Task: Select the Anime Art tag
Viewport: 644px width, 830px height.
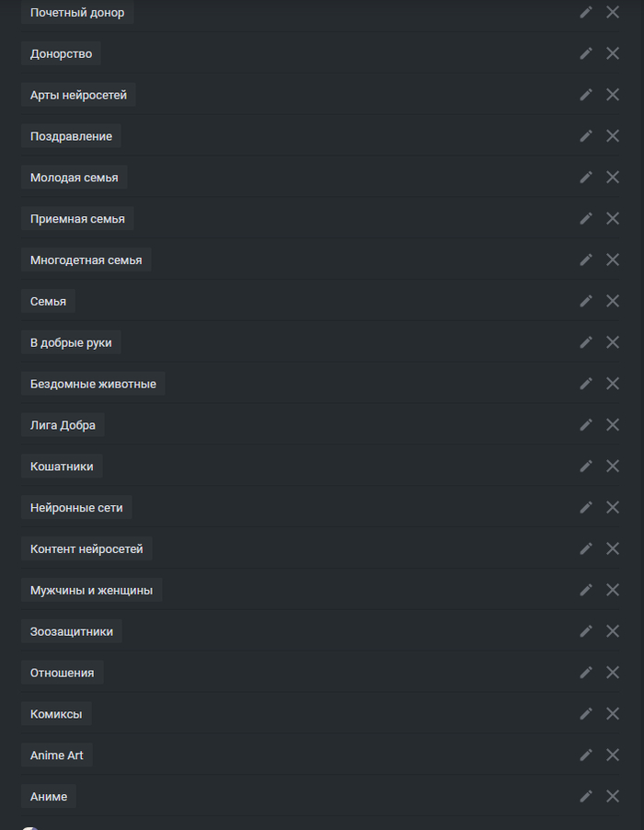Action: click(56, 755)
